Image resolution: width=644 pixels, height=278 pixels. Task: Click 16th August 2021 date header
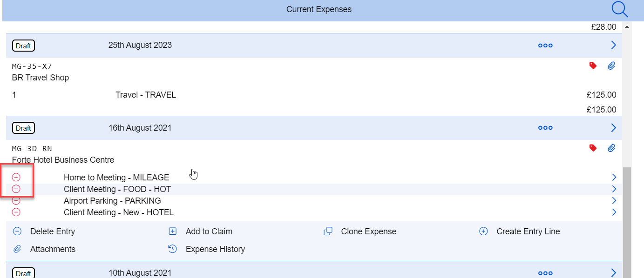140,127
